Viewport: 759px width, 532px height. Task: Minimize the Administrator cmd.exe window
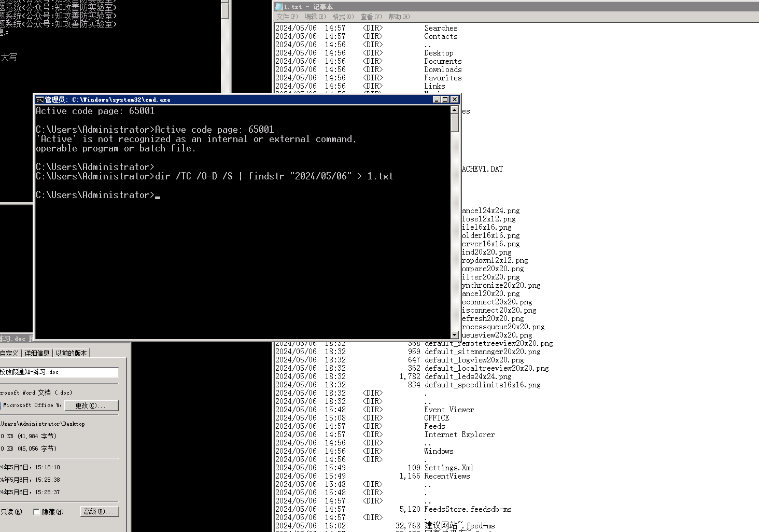[x=437, y=100]
